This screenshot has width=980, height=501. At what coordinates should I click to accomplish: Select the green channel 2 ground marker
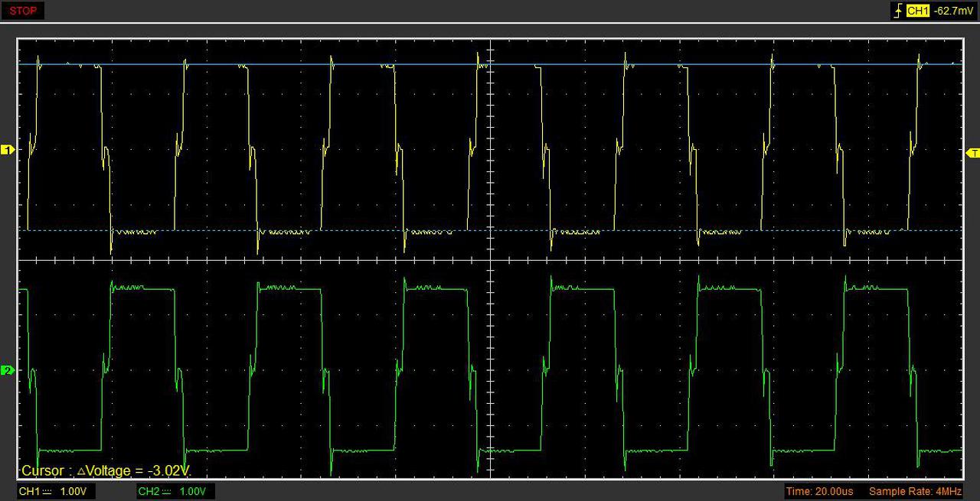point(8,370)
